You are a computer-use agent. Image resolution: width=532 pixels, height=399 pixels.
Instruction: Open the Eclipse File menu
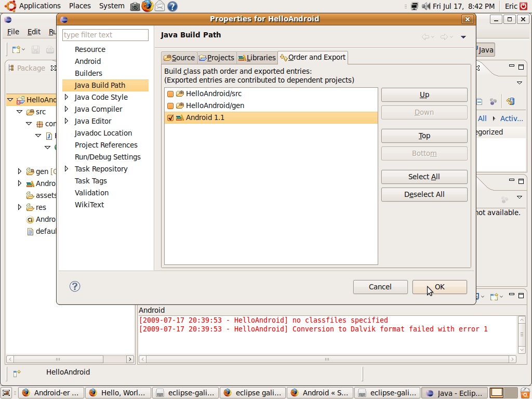(x=13, y=32)
